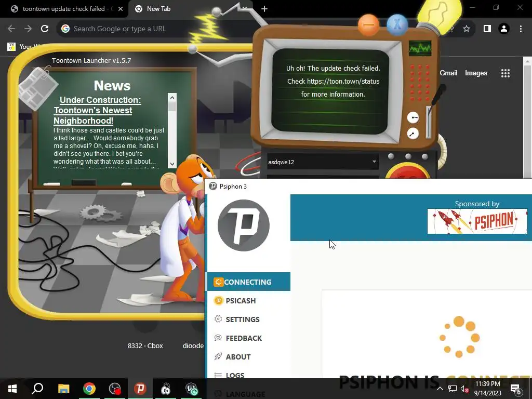Click the orange minimize button on Toontown Launcher
Screen dimensions: 532x399
pos(368,25)
